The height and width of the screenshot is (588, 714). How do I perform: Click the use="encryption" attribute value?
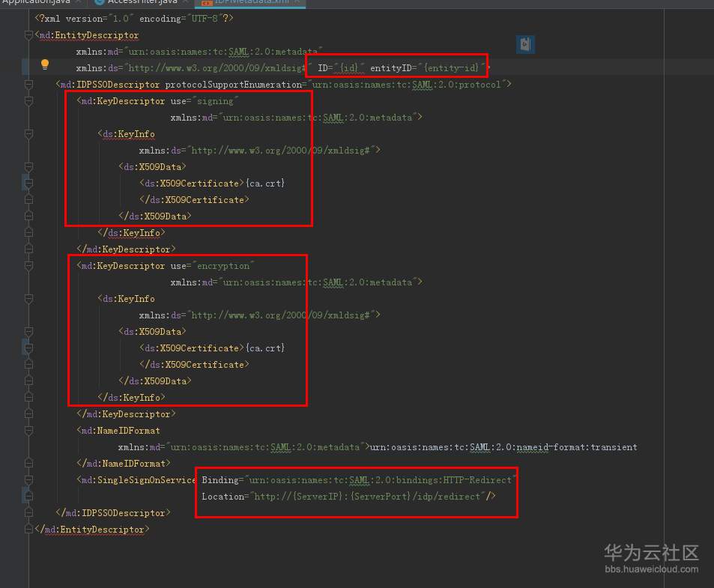[223, 266]
